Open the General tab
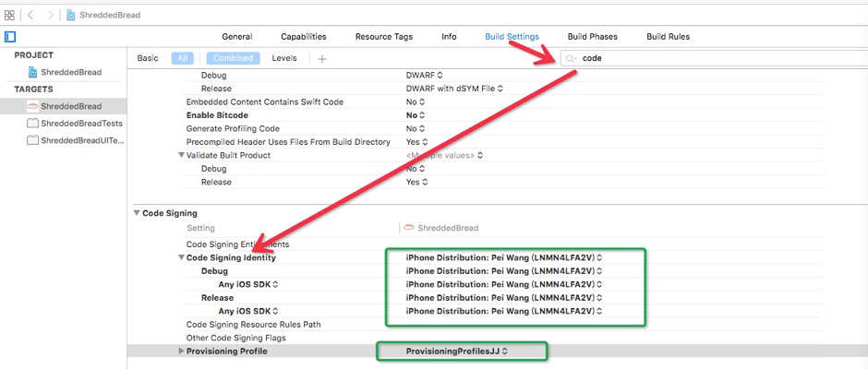Screen dimensions: 868x369 237,37
